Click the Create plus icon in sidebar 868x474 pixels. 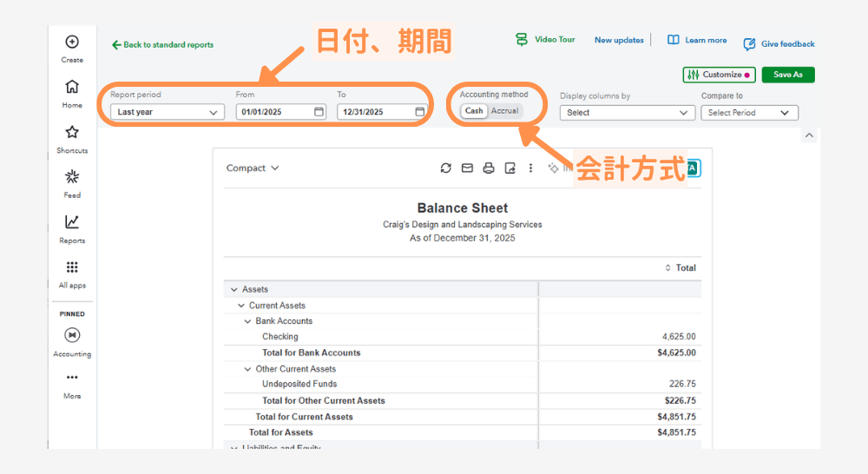click(72, 42)
